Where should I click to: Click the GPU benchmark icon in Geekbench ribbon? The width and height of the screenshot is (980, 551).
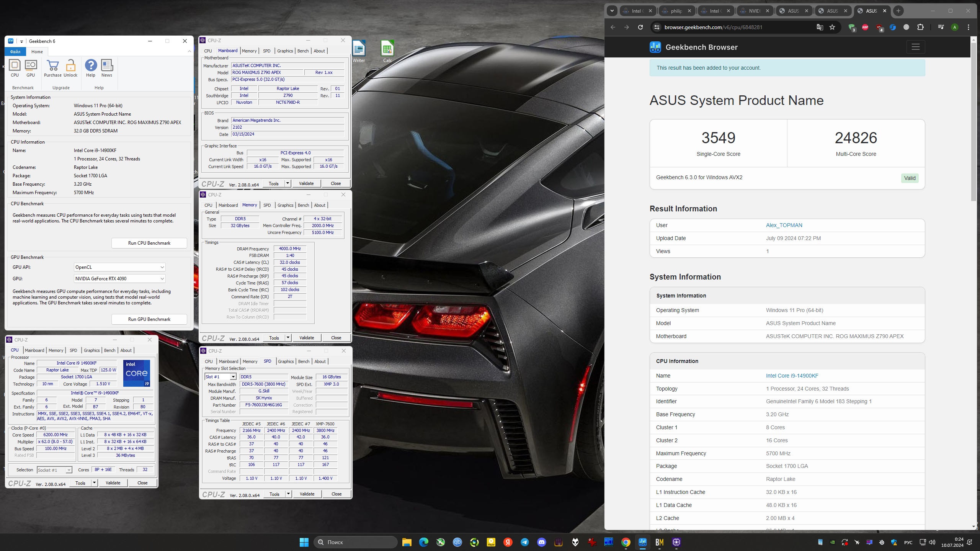31,68
